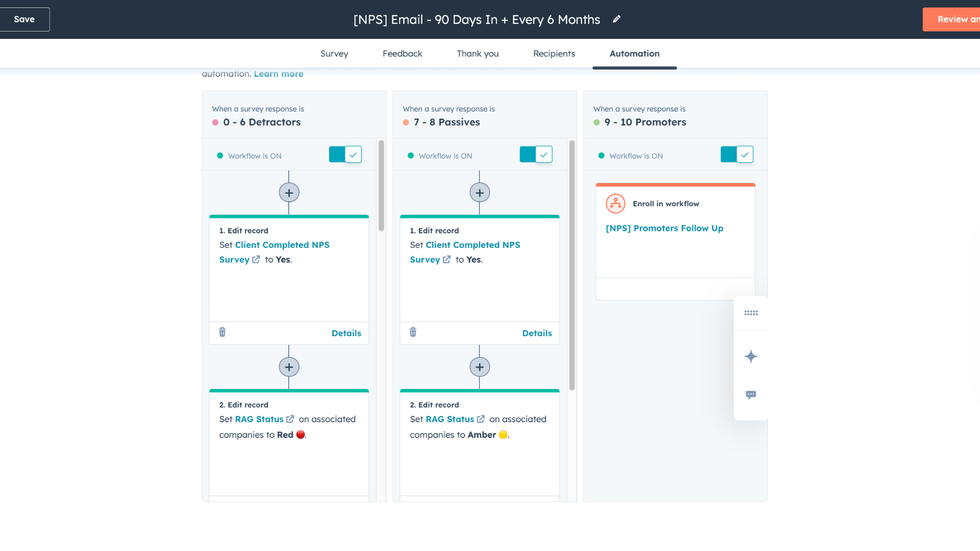Delete Detractors step 1 via trash icon
This screenshot has width=980, height=551.
tap(223, 332)
